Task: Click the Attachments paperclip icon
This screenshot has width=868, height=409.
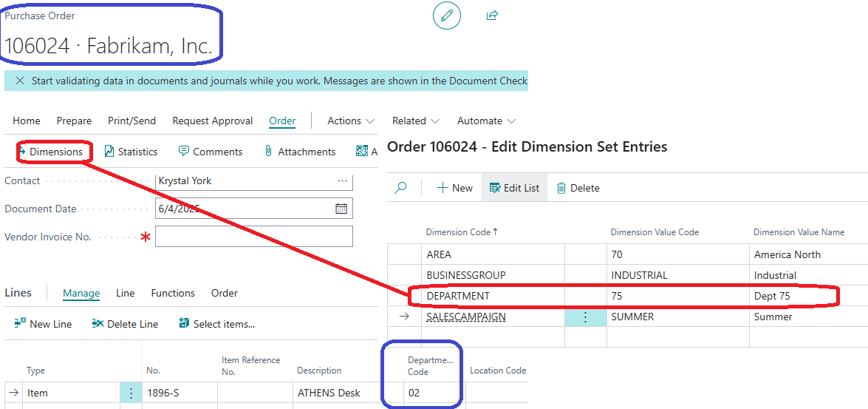Action: coord(268,152)
